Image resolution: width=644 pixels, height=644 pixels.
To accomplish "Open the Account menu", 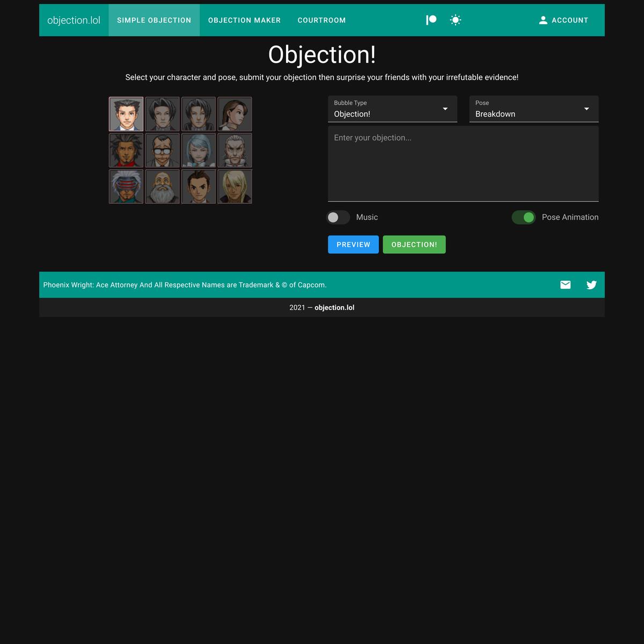I will pyautogui.click(x=563, y=20).
